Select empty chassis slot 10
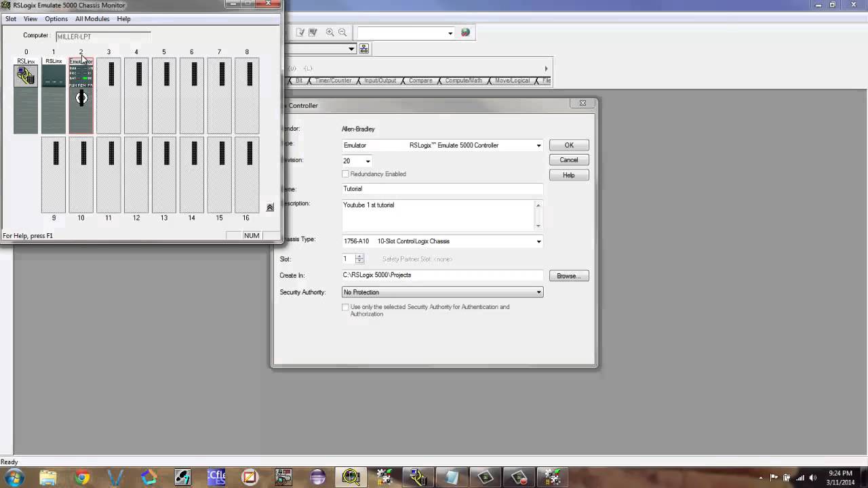The height and width of the screenshot is (488, 868). click(x=81, y=175)
